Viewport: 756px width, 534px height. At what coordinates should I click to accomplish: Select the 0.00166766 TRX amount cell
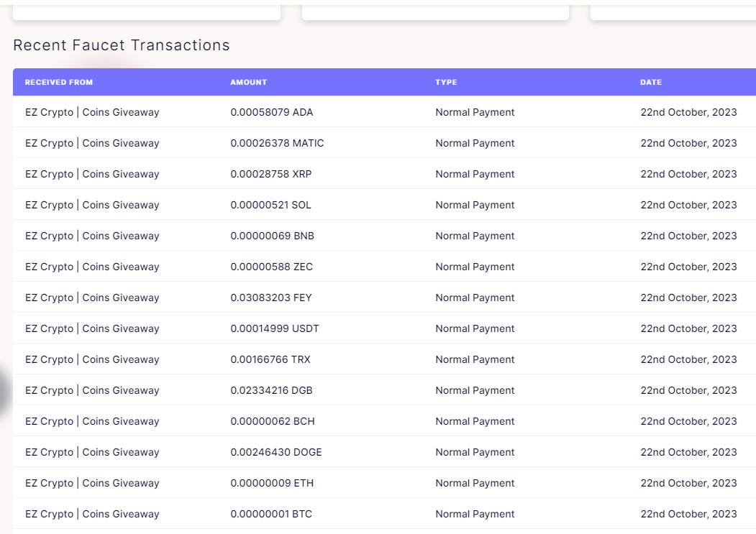point(270,359)
